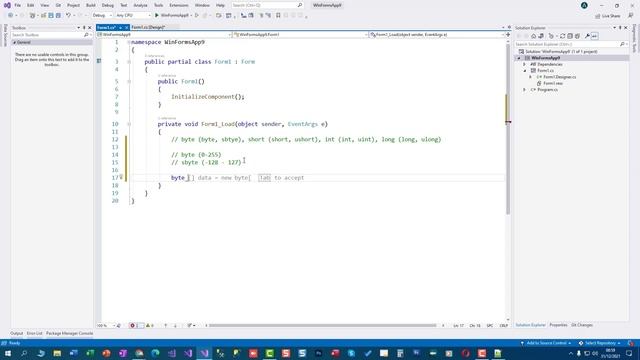The height and width of the screenshot is (360, 640).
Task: Collapse the Form1 class code block
Action: coord(129,62)
